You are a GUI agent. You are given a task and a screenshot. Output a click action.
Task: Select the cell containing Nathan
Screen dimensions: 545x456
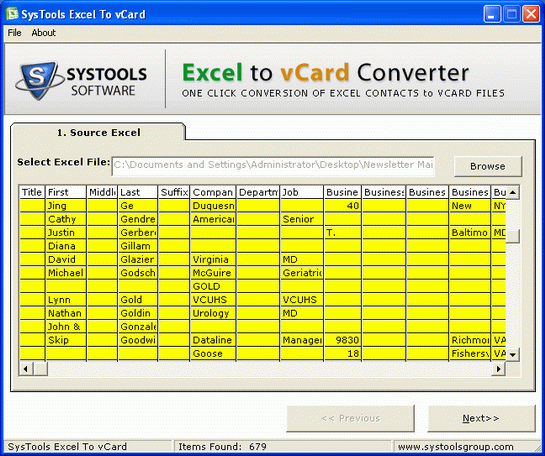[66, 313]
